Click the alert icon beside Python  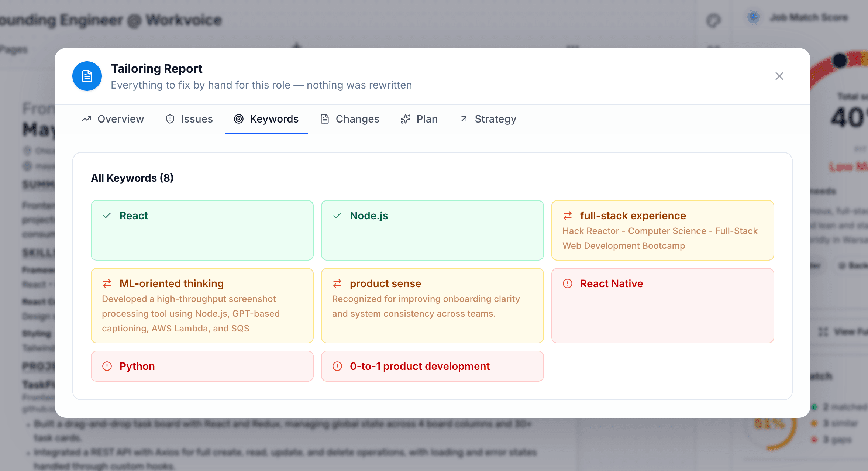pyautogui.click(x=107, y=366)
